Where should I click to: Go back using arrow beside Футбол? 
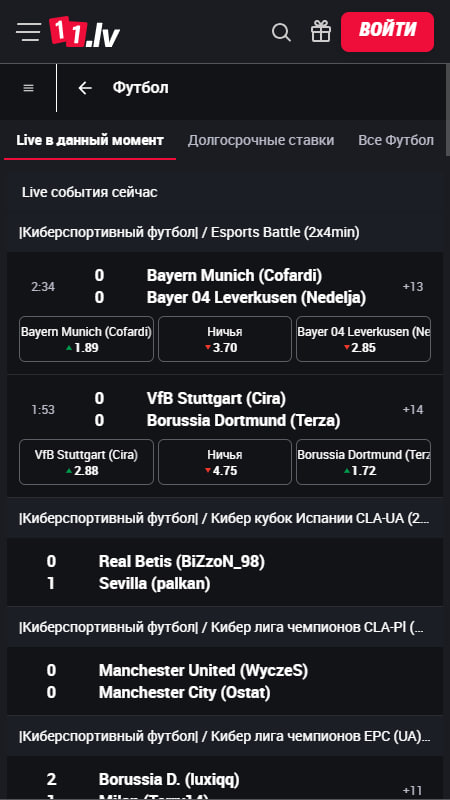click(85, 88)
